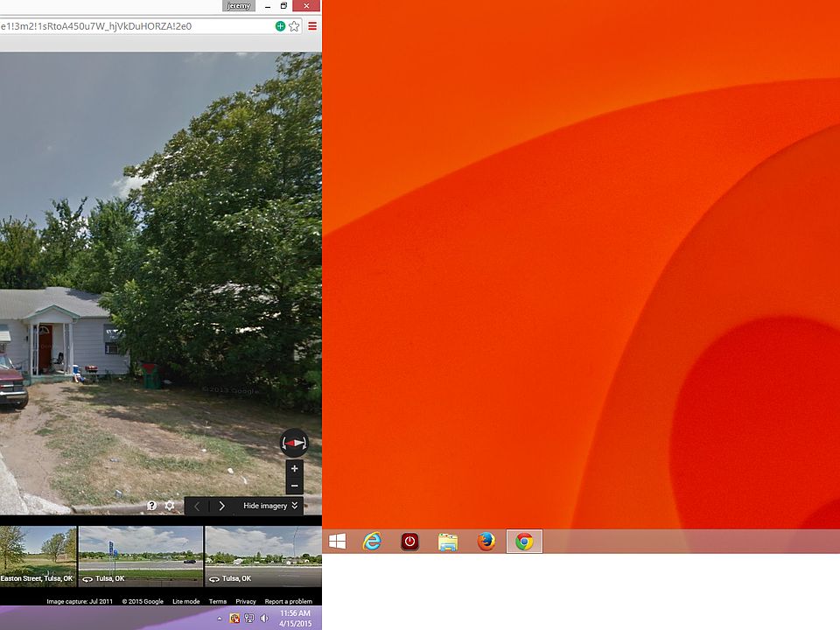Go to previous imagery with left arrow
Image resolution: width=840 pixels, height=630 pixels.
[x=197, y=506]
